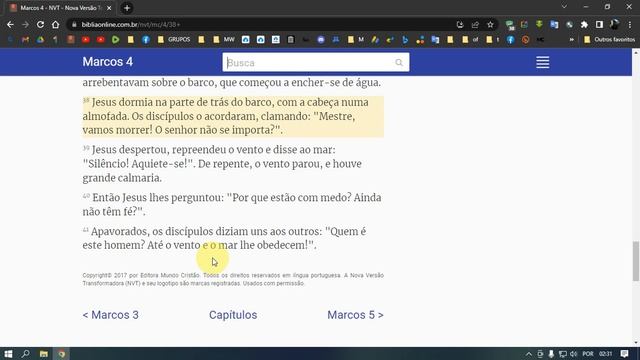The height and width of the screenshot is (360, 640).
Task: Open a new browser tab
Action: pyautogui.click(x=127, y=8)
